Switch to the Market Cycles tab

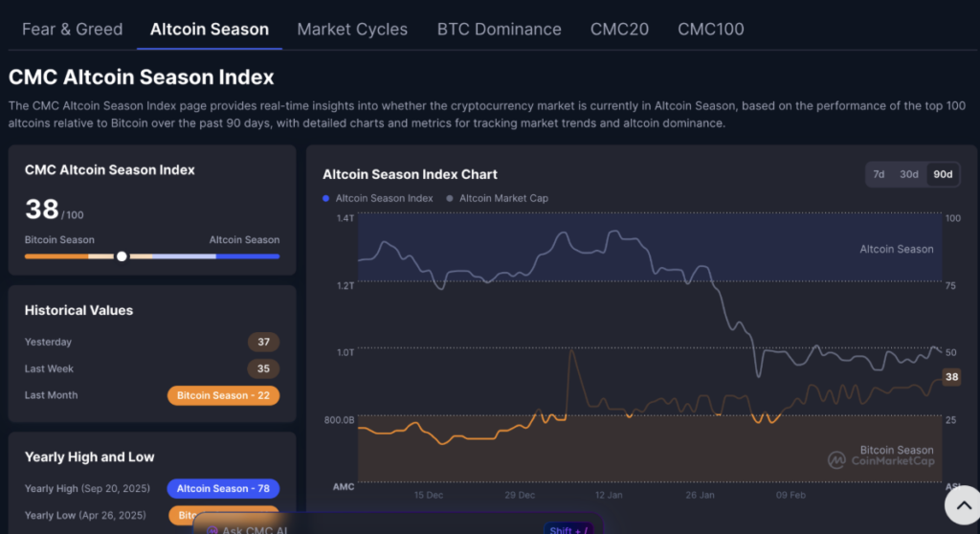tap(352, 29)
